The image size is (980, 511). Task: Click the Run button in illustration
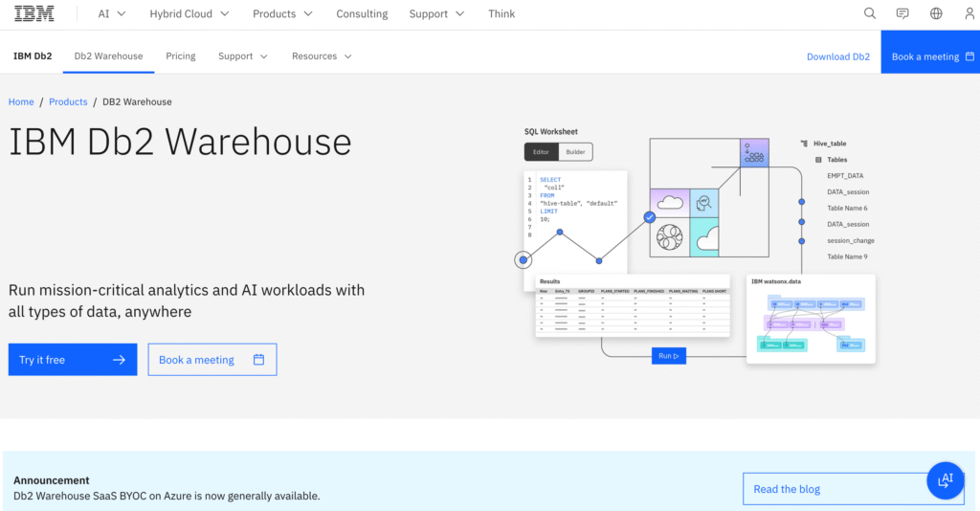click(669, 356)
